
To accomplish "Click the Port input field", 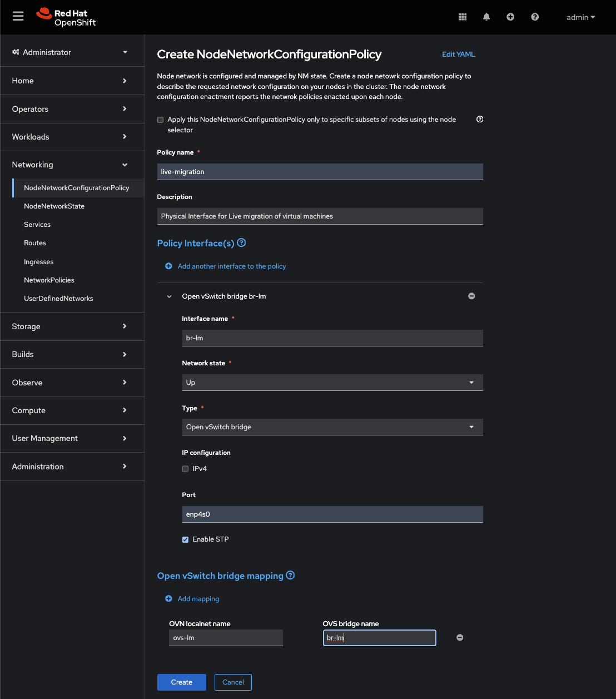I will (332, 514).
